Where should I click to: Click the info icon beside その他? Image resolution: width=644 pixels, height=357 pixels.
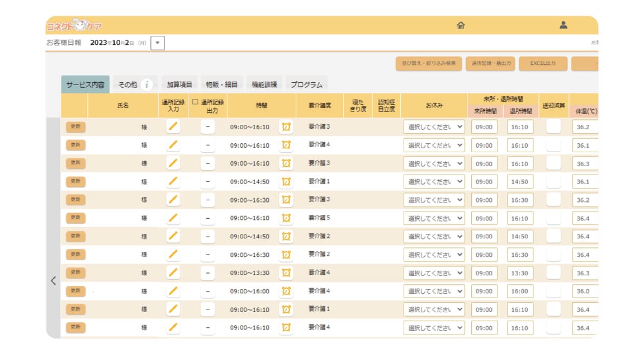pos(147,84)
